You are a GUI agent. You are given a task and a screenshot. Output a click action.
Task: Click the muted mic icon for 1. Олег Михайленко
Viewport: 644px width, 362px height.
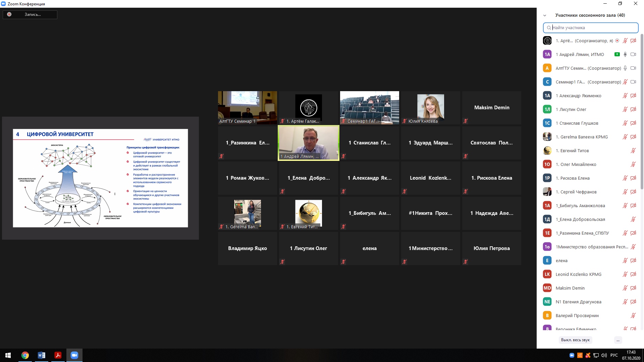(633, 164)
